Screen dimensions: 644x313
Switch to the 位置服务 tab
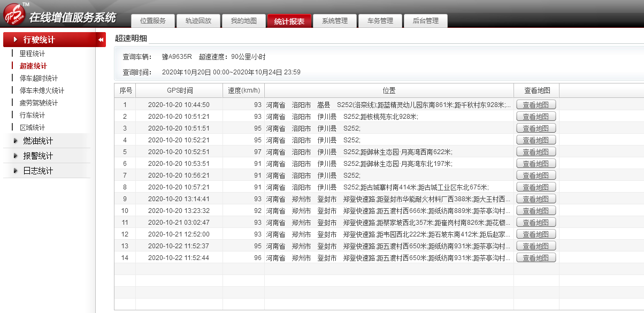coord(152,21)
